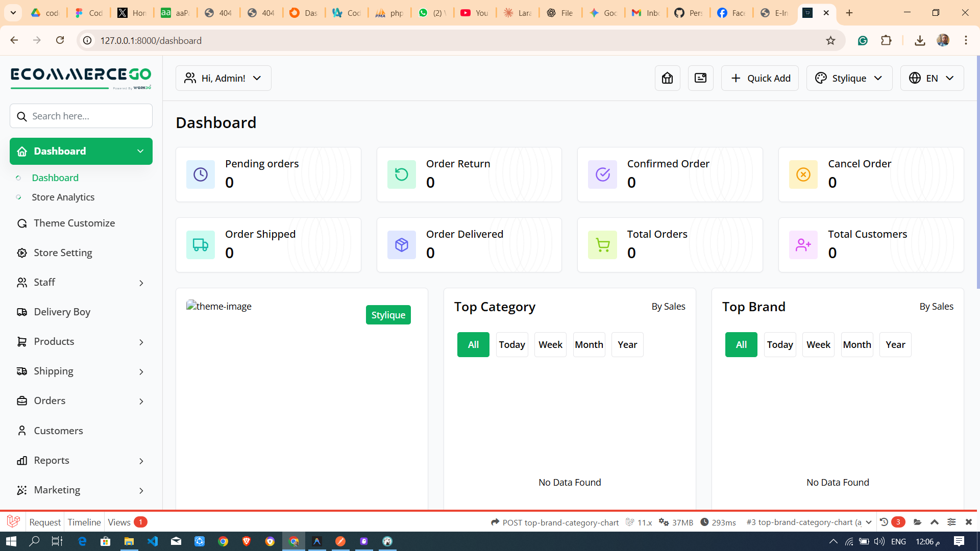
Task: Open Store Analytics from sidebar
Action: click(x=63, y=197)
